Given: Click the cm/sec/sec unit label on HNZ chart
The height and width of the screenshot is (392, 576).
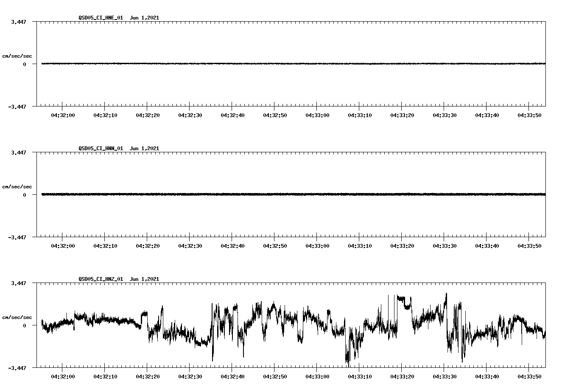Looking at the screenshot, I should click(17, 317).
